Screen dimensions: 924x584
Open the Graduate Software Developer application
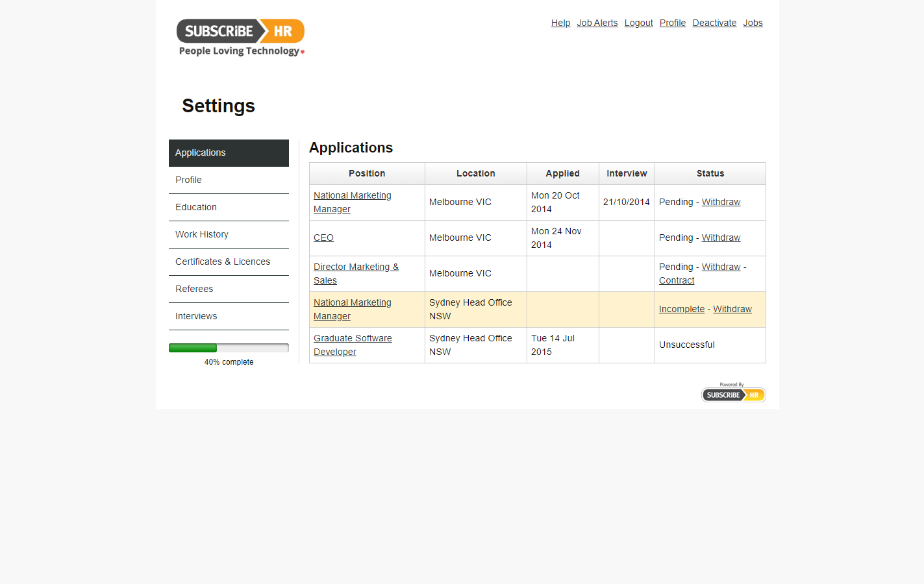353,345
